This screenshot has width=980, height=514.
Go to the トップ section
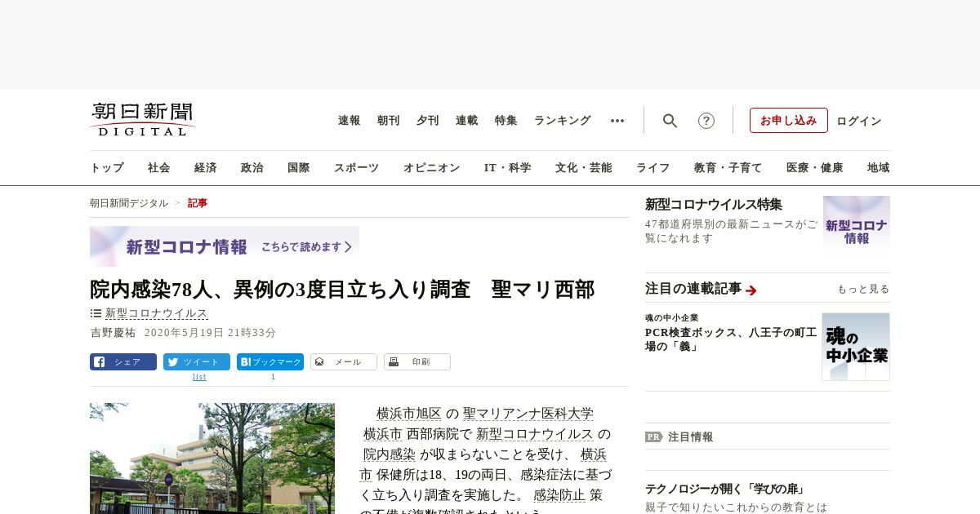[107, 168]
